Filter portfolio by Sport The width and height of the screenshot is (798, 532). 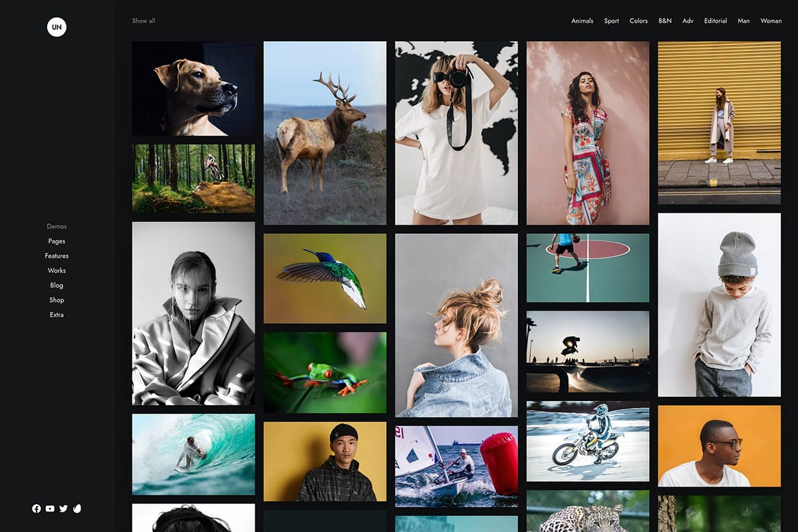tap(611, 21)
